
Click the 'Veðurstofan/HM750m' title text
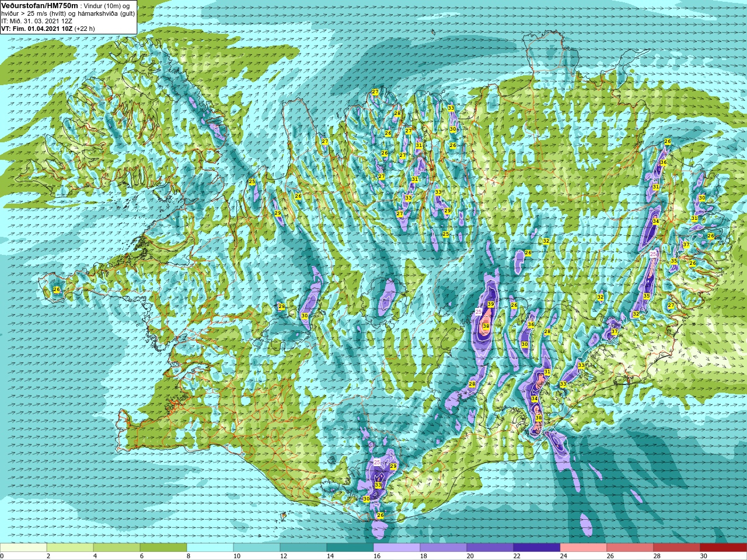point(40,5)
